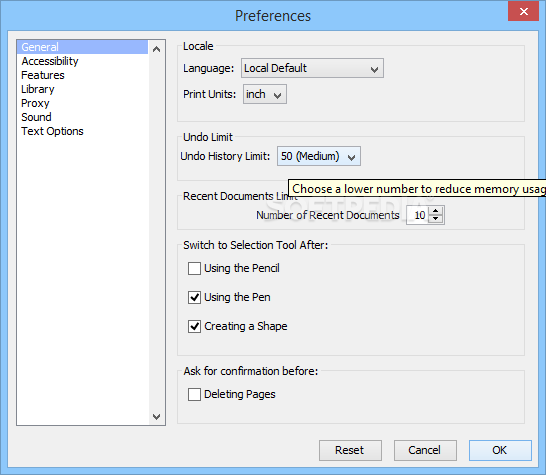Expand the Undo History Limit dropdown
The image size is (546, 475).
click(319, 156)
